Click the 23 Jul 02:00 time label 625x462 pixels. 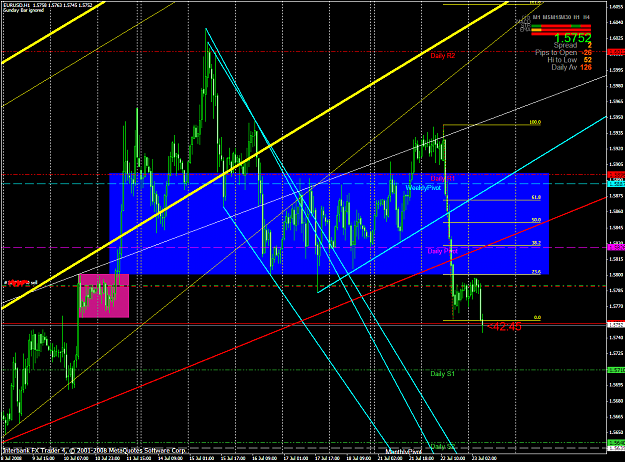point(483,458)
